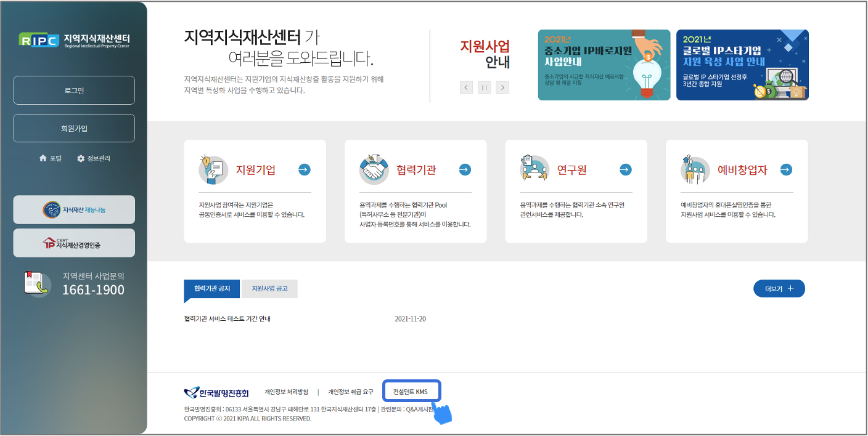Click the RIPC logo in the sidebar
The image size is (868, 436).
click(74, 40)
